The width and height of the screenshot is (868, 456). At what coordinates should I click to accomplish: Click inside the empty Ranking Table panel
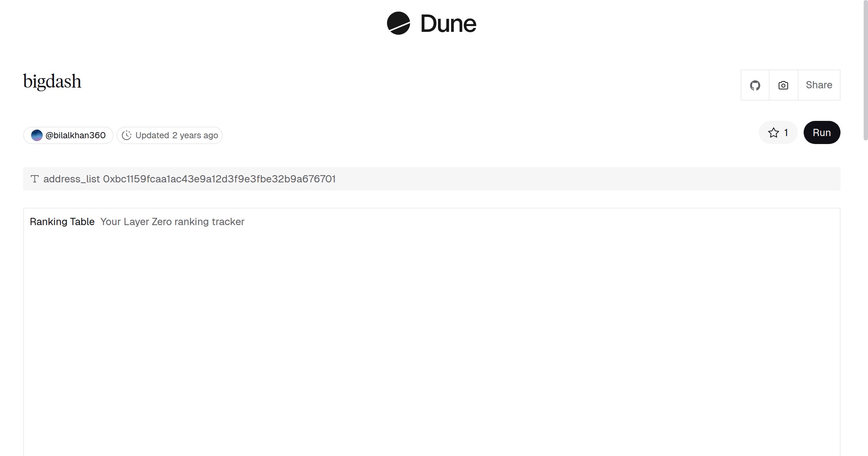431,337
